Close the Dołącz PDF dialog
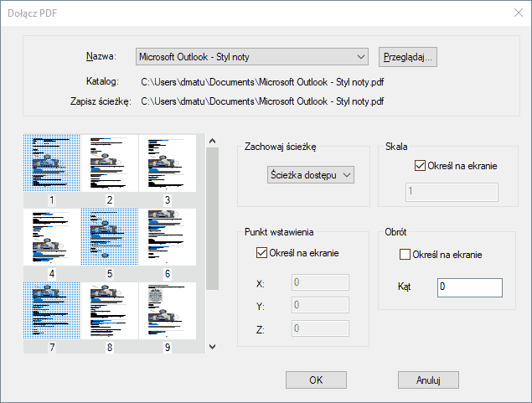 point(518,13)
